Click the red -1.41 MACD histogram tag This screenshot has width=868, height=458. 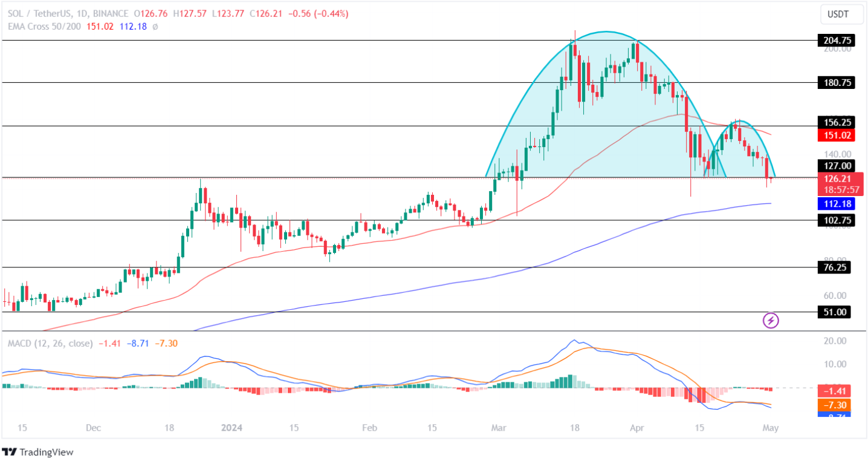[836, 391]
